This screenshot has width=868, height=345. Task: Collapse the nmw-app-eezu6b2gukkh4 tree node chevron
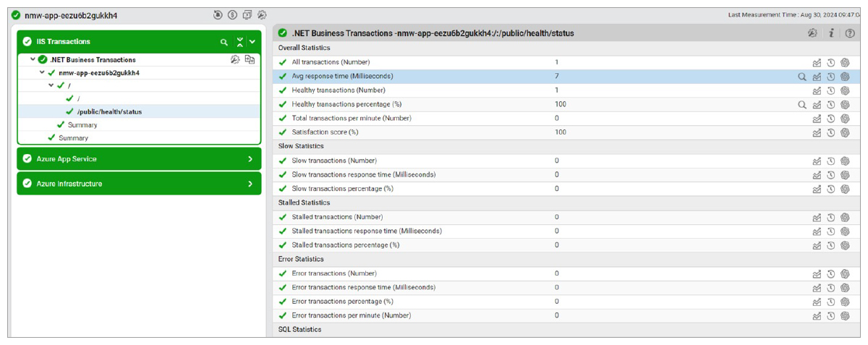click(42, 73)
